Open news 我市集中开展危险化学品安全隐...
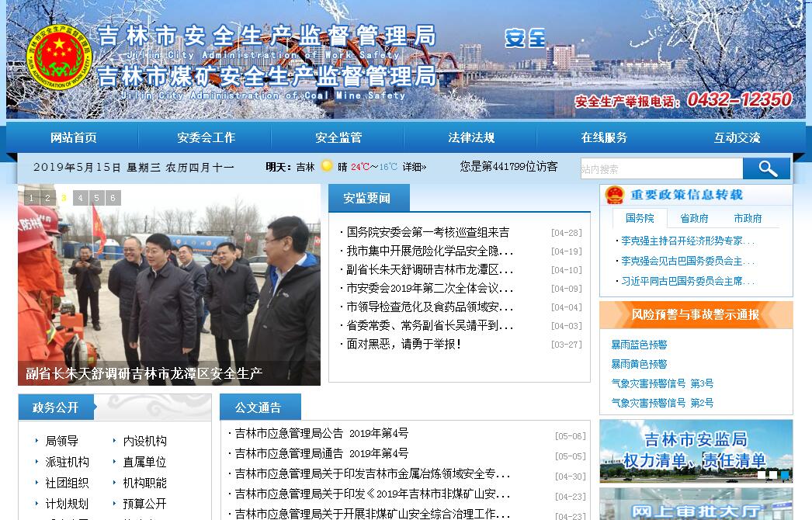This screenshot has width=812, height=520. coord(430,251)
